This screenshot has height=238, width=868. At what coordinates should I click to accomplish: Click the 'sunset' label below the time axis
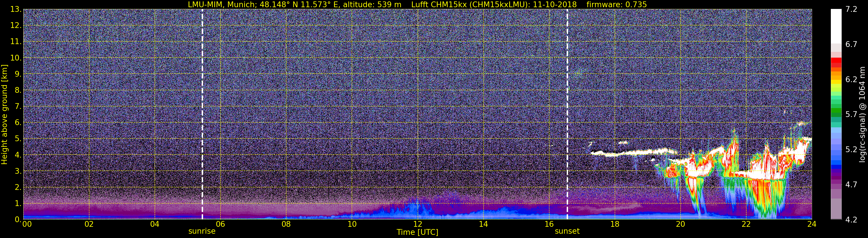[x=567, y=231]
